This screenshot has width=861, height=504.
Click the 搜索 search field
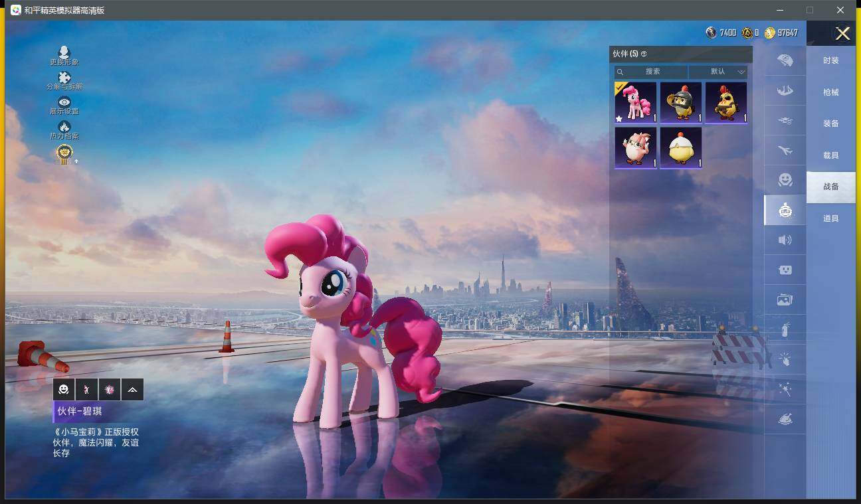(x=651, y=72)
